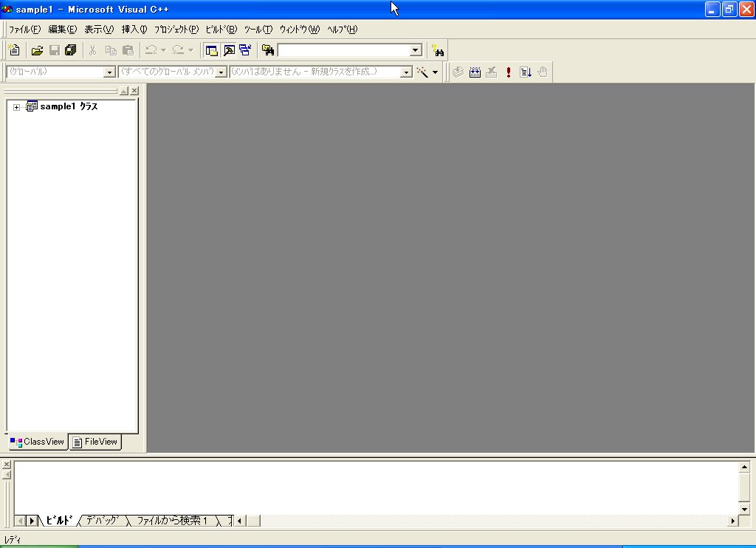The width and height of the screenshot is (756, 548).
Task: Open the ツール(T) menu
Action: (x=258, y=30)
